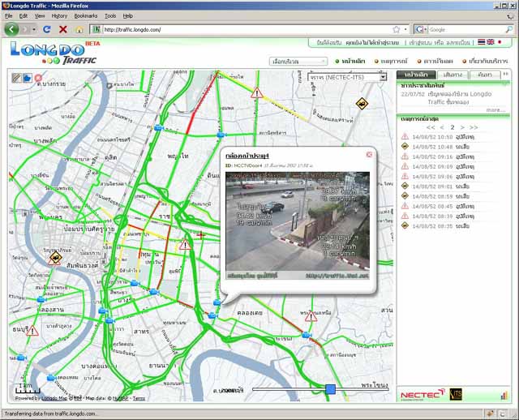Click the ITS logo beside NECTEC
The height and width of the screenshot is (420, 519).
point(456,394)
